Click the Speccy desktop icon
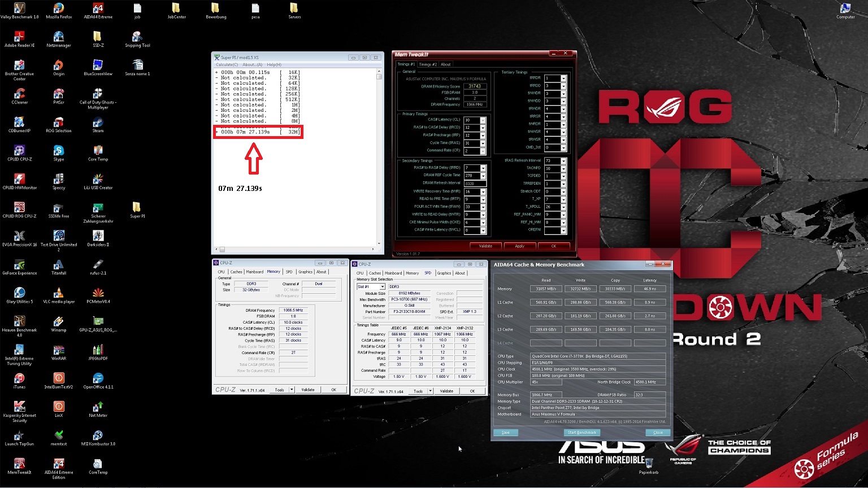The height and width of the screenshot is (488, 868). (59, 181)
